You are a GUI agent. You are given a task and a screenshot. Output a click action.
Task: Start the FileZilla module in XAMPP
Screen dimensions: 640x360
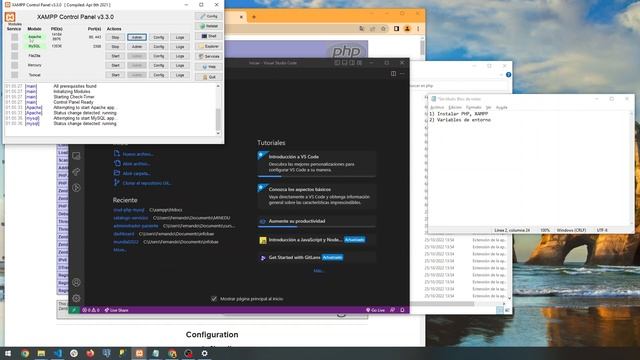click(x=115, y=56)
